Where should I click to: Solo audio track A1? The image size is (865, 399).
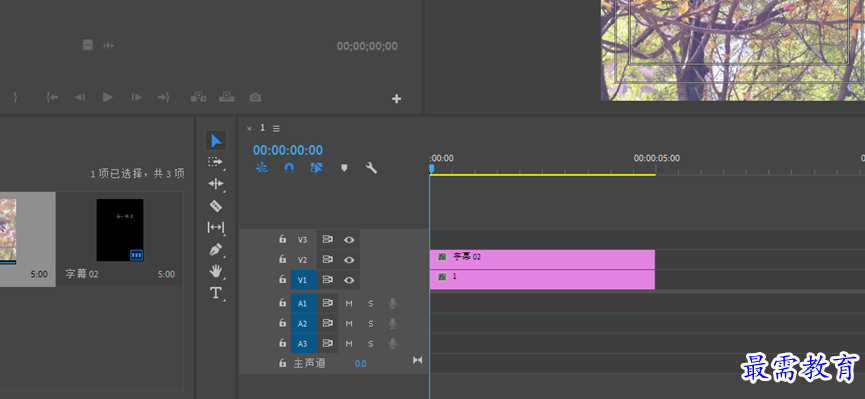pos(371,304)
